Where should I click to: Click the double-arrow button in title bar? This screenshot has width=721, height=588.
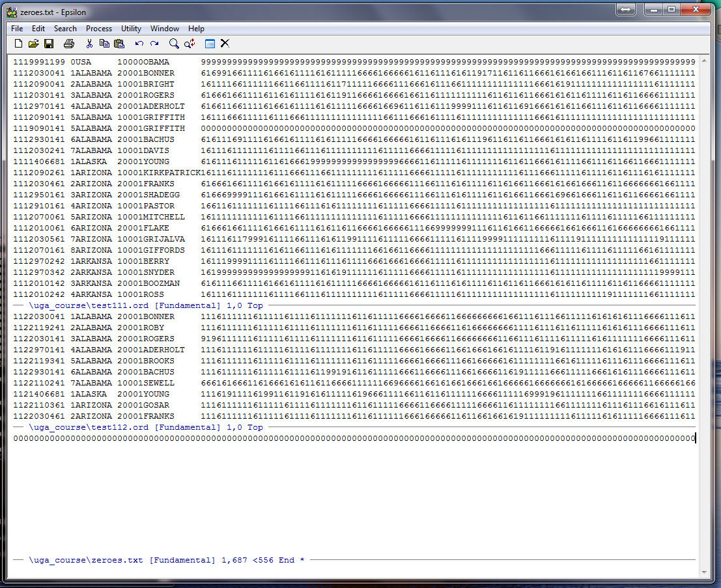click(625, 10)
